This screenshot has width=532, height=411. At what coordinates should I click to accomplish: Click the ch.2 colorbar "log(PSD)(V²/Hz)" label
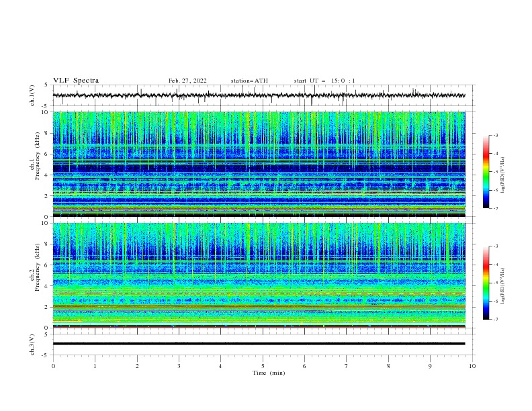coord(503,286)
